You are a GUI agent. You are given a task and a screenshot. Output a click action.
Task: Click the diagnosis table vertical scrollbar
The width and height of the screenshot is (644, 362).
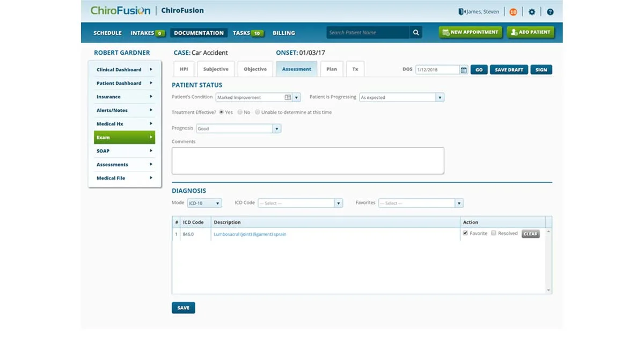pos(548,261)
